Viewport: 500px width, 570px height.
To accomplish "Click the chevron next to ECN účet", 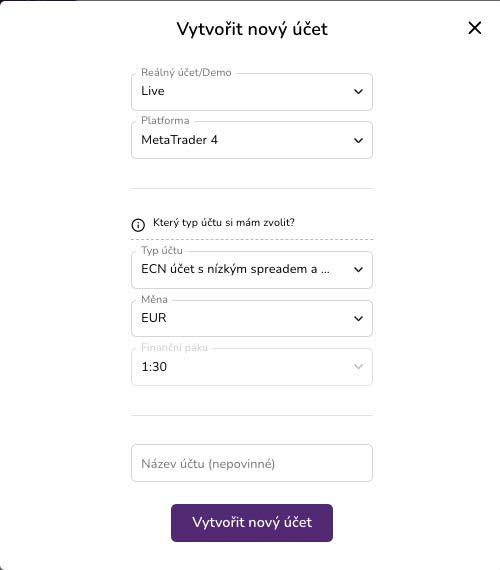I will (358, 269).
